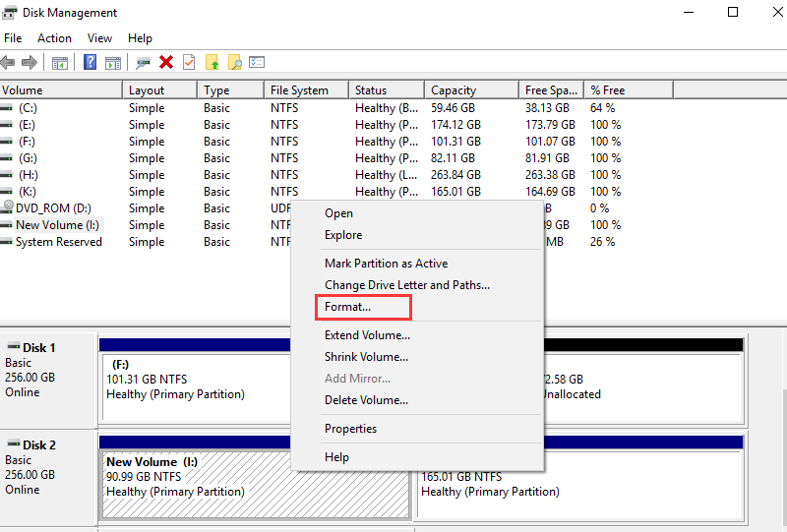
Task: Select the (C:) volume row
Action: pos(336,108)
